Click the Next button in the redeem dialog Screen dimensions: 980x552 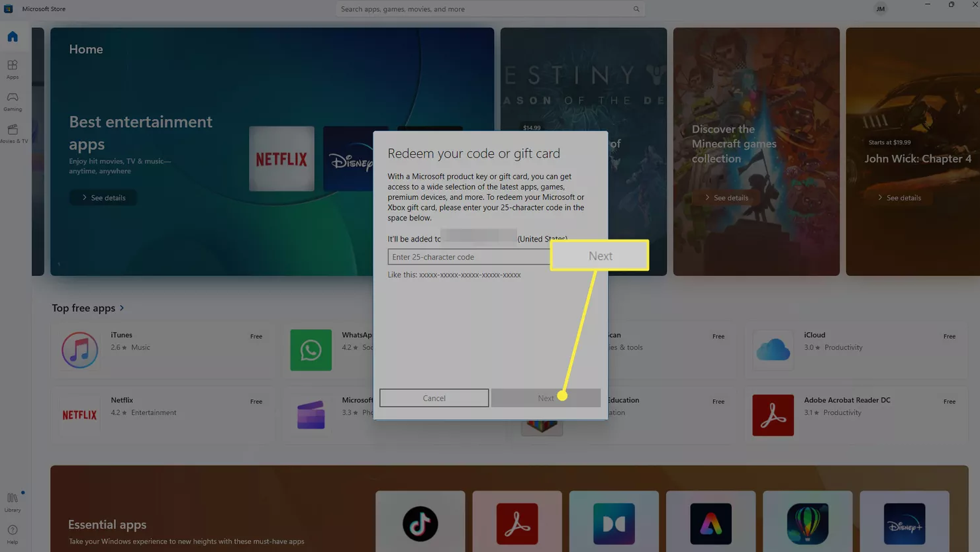pyautogui.click(x=546, y=398)
